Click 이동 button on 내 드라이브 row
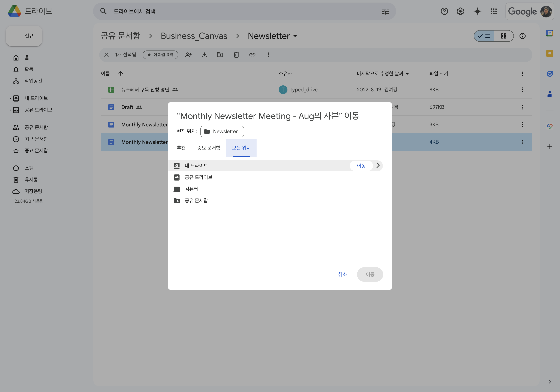560x392 pixels. 361,166
